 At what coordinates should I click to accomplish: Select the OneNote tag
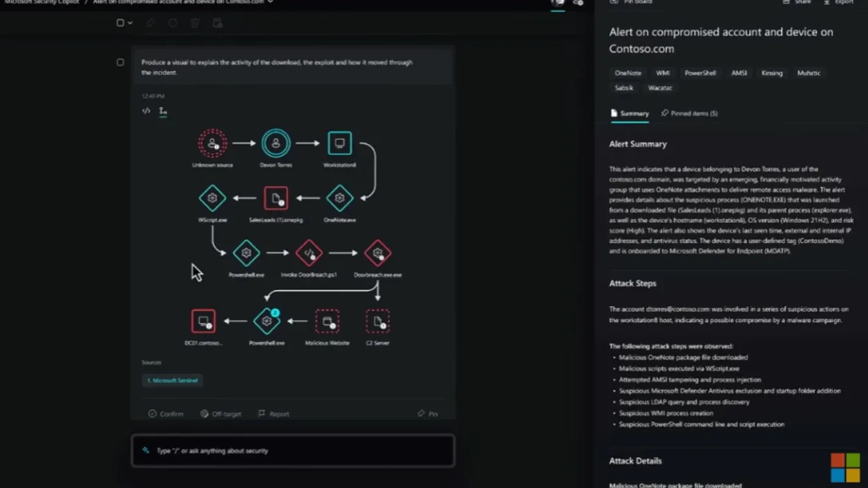click(x=628, y=73)
